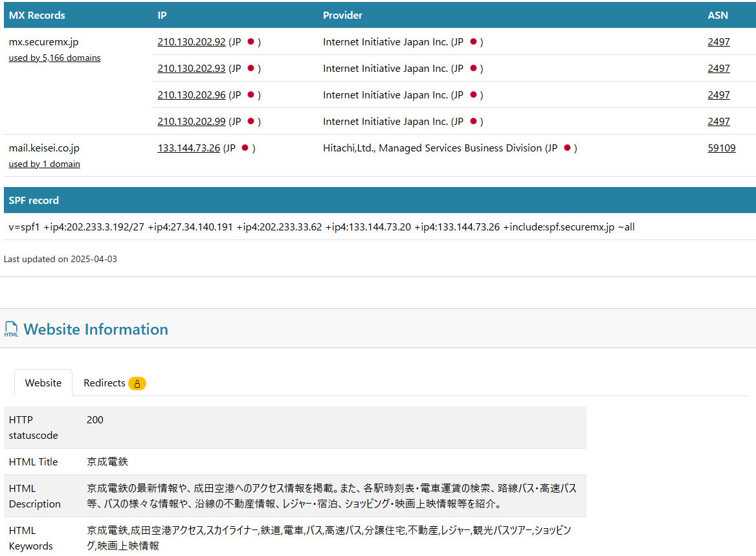Open the 133.144.73.26 IP link
This screenshot has height=556, width=756.
(x=188, y=148)
